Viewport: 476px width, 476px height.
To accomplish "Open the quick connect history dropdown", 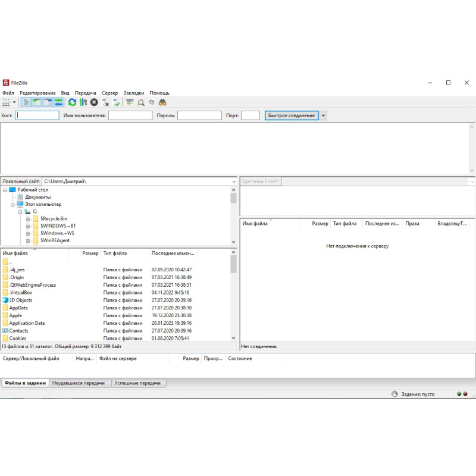I will (322, 115).
